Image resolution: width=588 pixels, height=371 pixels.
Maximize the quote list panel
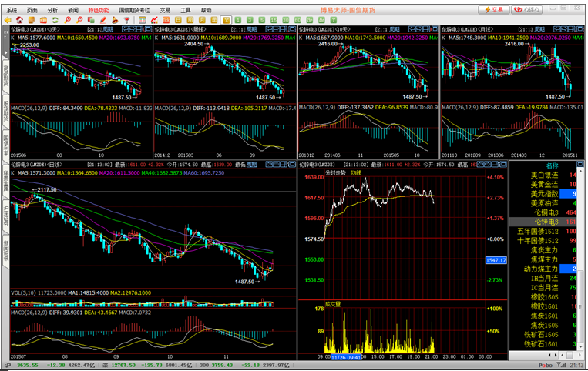click(x=580, y=164)
